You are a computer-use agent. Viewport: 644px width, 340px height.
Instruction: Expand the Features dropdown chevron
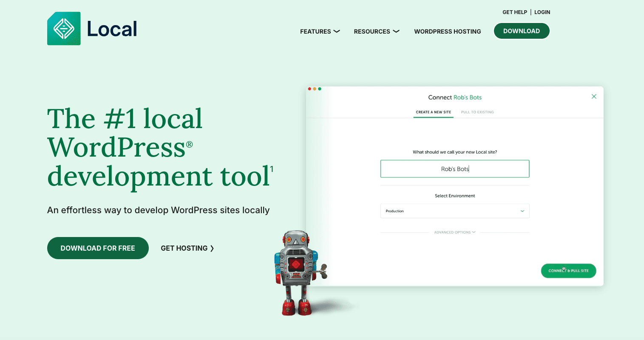(x=337, y=31)
